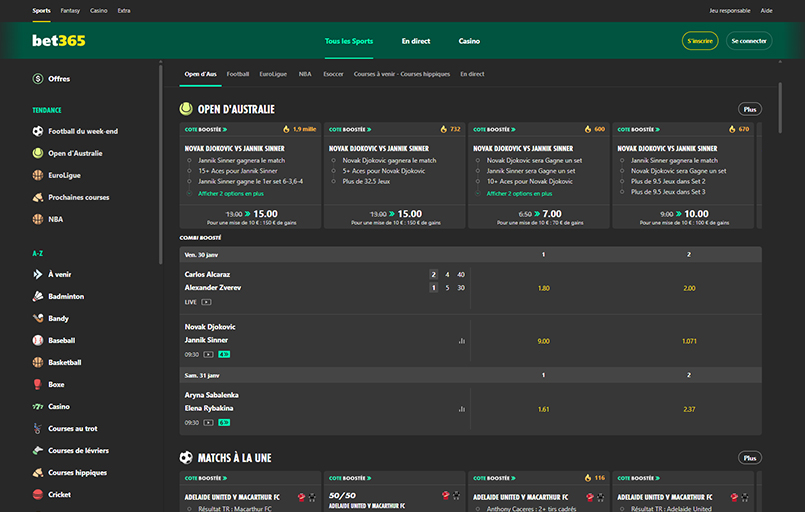The image size is (805, 512).
Task: Select the Courses au trot icon
Action: (37, 428)
